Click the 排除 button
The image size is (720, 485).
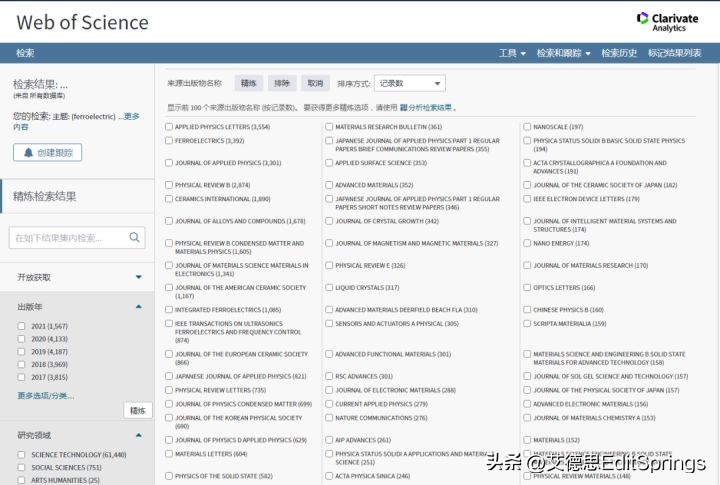point(282,83)
